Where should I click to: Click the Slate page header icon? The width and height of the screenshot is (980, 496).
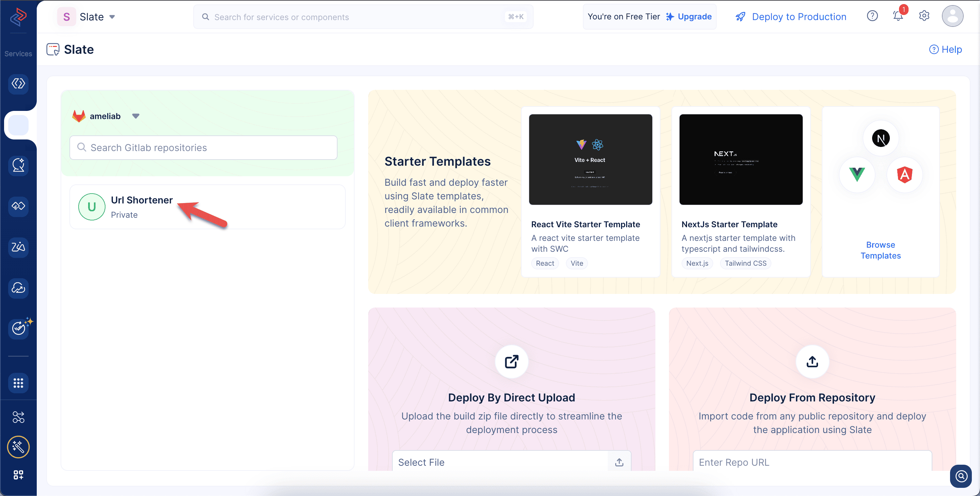click(53, 49)
